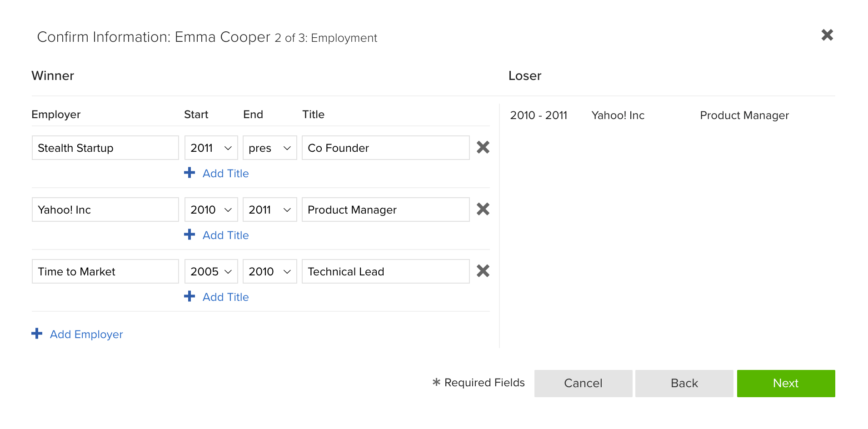The image size is (868, 429).
Task: Open Yahoo! Inc start year 2010 dropdown
Action: (211, 210)
